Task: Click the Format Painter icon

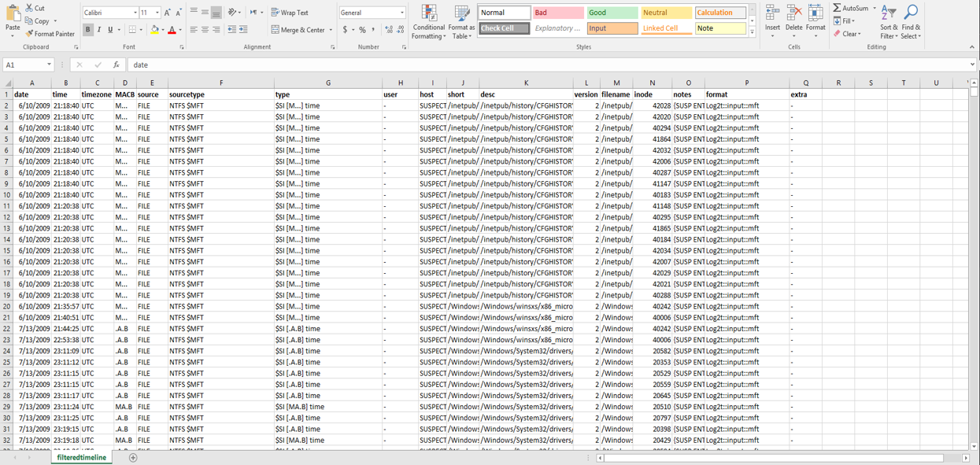Action: point(29,34)
